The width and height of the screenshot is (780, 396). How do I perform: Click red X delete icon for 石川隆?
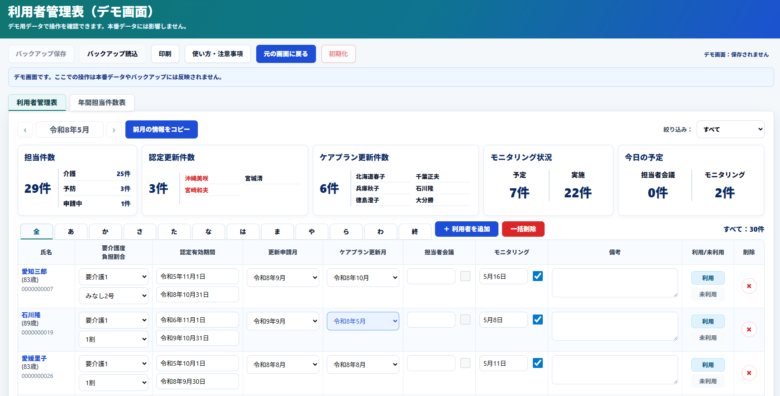pyautogui.click(x=749, y=329)
